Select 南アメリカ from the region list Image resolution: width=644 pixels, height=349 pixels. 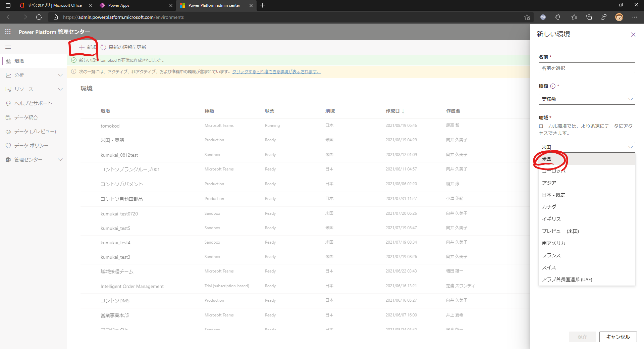[x=587, y=243]
